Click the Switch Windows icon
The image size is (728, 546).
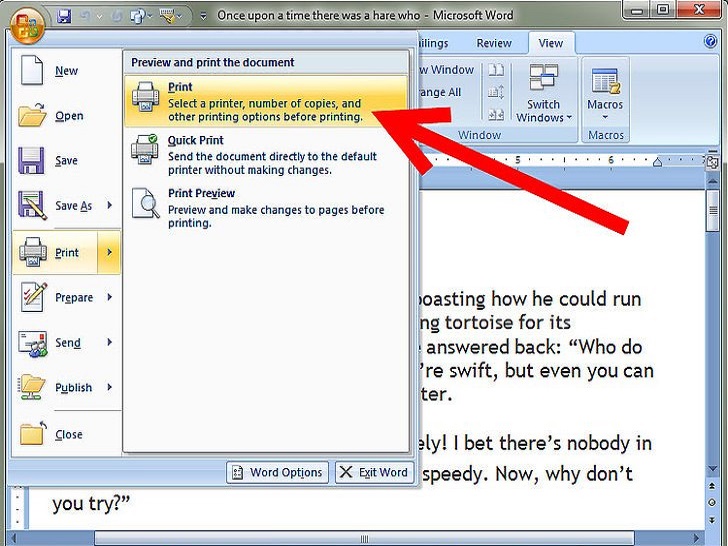544,77
